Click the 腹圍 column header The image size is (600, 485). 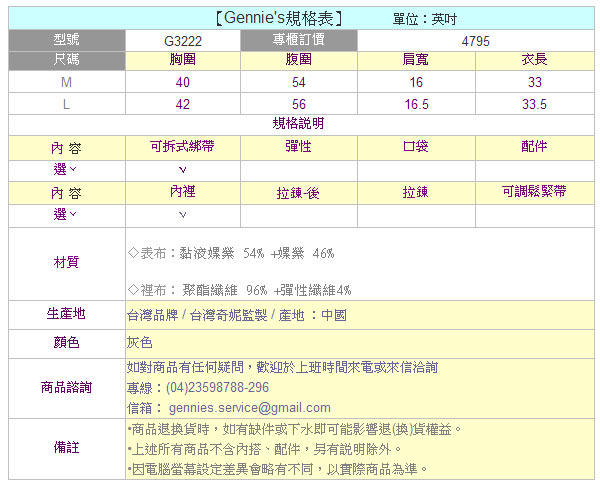pyautogui.click(x=298, y=60)
